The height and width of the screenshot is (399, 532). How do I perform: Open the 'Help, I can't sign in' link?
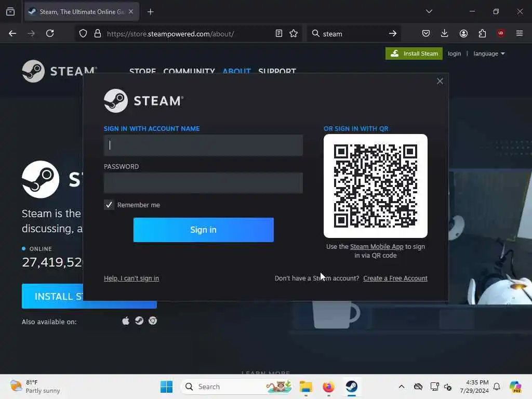131,278
